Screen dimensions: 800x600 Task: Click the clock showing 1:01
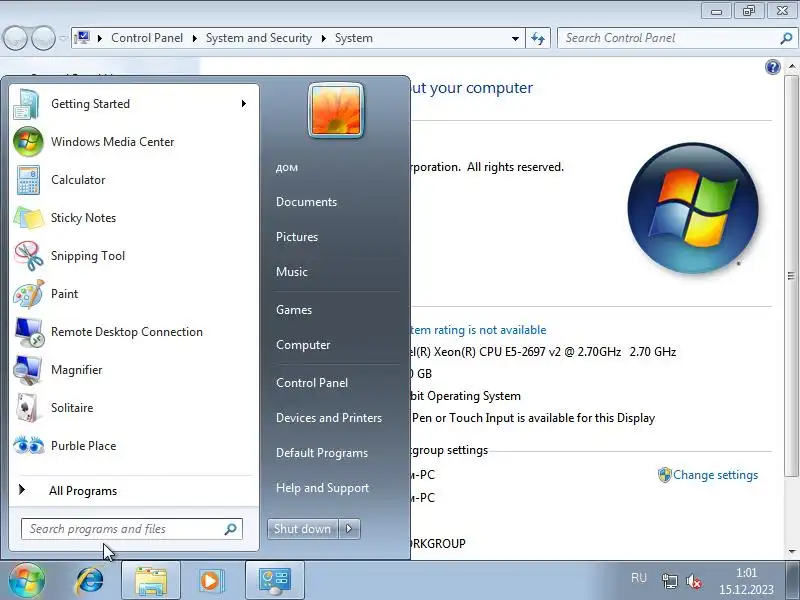(746, 573)
